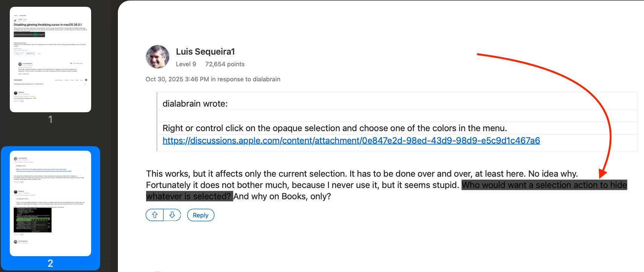Click the terminal screenshot in the page 2 thumbnail

coord(33,220)
